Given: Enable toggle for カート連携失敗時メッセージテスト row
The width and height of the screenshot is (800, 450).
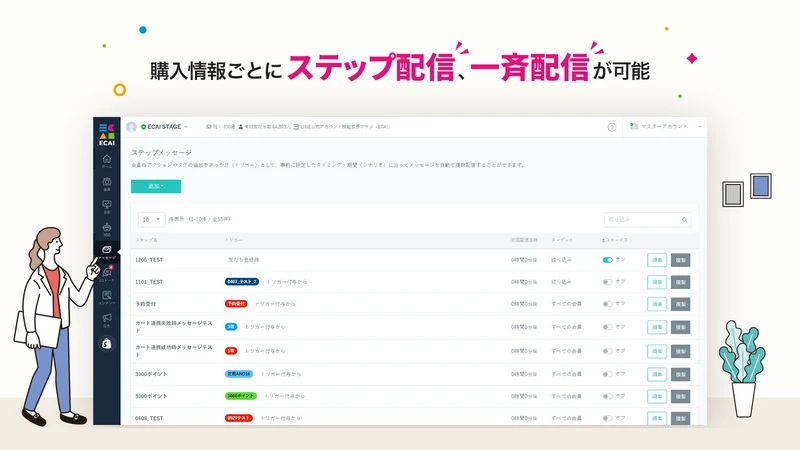Looking at the screenshot, I should pyautogui.click(x=607, y=327).
